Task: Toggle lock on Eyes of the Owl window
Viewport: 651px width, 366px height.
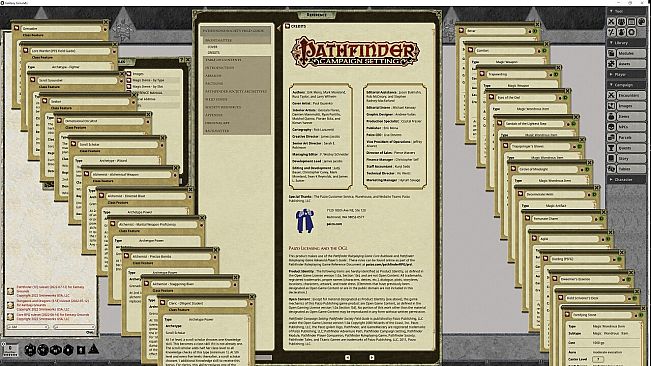Action: coord(559,98)
